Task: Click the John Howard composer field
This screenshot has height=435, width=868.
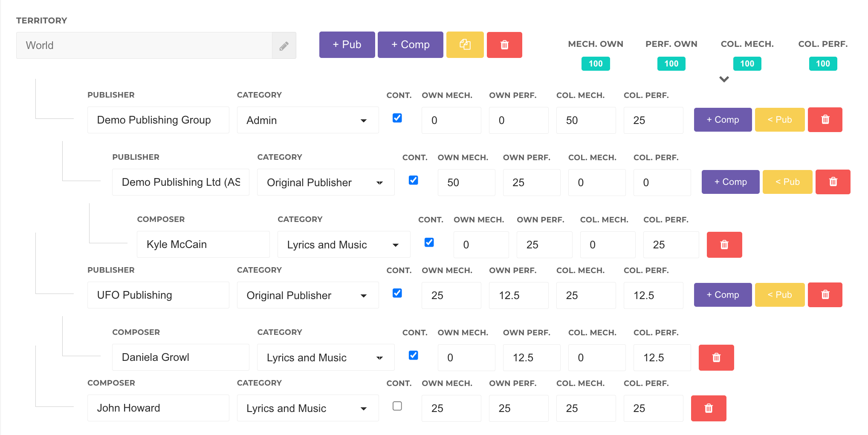Action: tap(158, 408)
